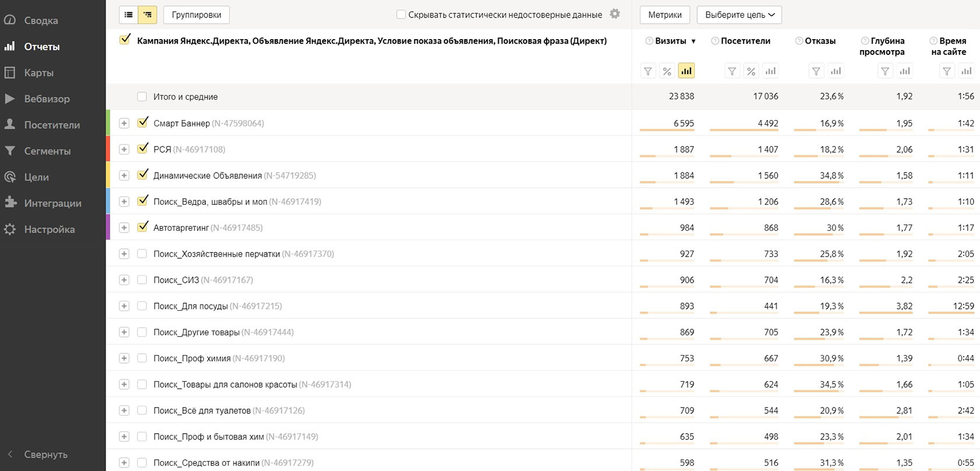
Task: Open report settings gear icon
Action: (x=615, y=14)
